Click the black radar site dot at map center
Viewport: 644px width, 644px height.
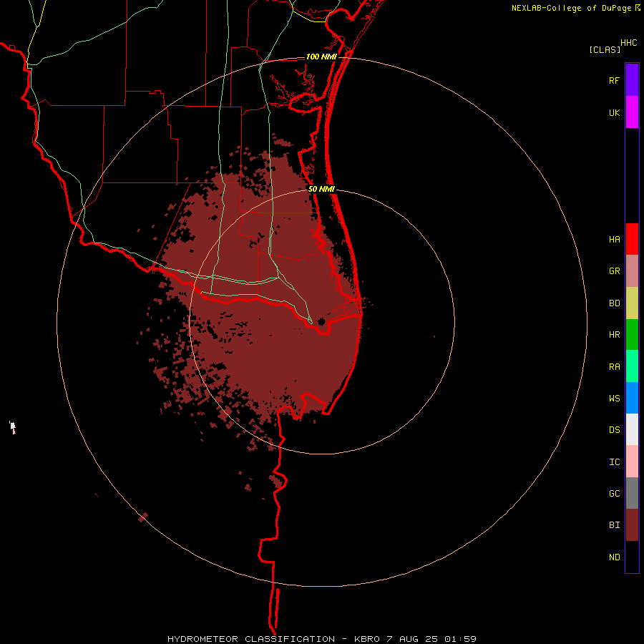[321, 321]
